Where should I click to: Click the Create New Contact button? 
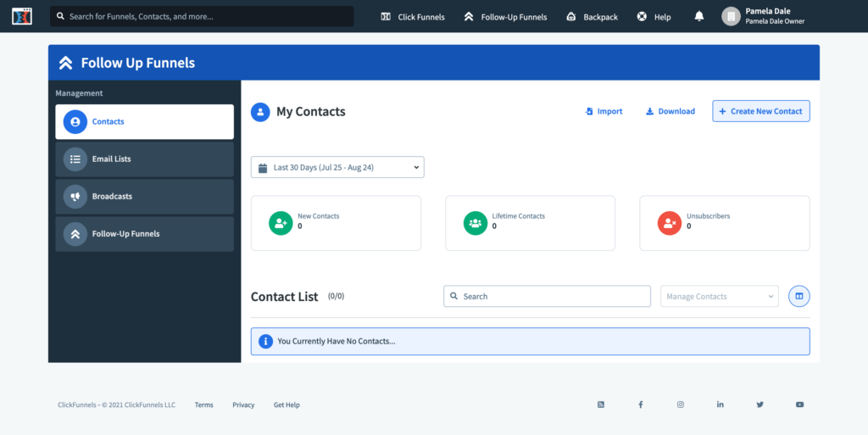click(761, 111)
